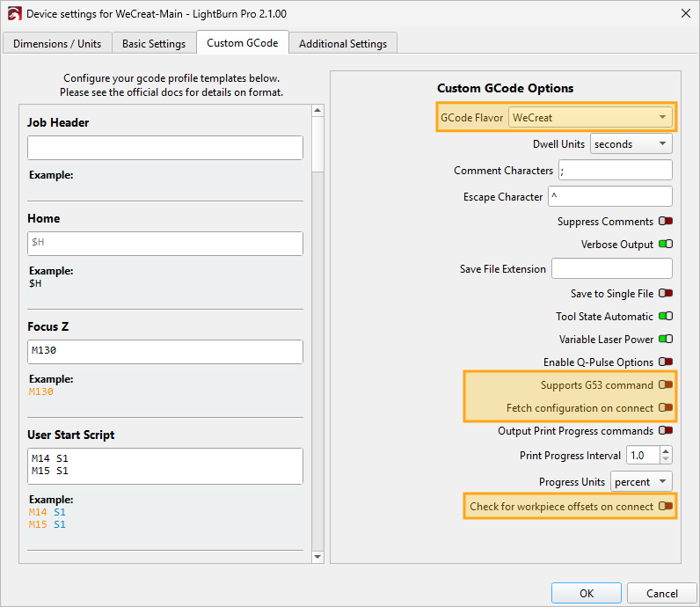Toggle Variable Laser Power switch
The image size is (700, 607).
click(666, 339)
